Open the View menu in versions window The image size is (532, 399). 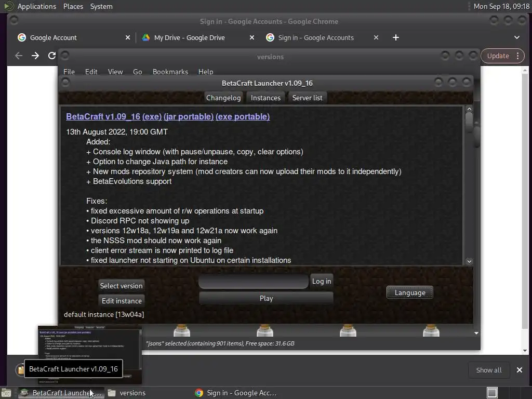pos(115,72)
